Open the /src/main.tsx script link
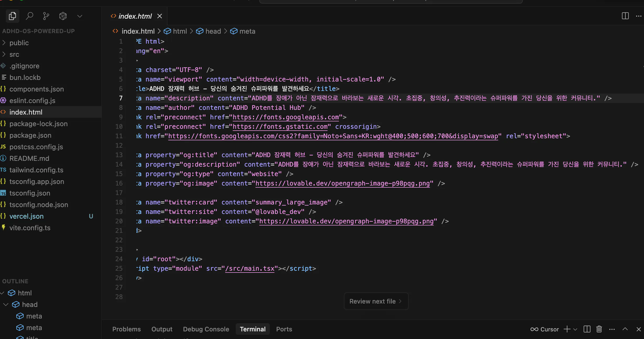This screenshot has height=339, width=644. pos(250,268)
